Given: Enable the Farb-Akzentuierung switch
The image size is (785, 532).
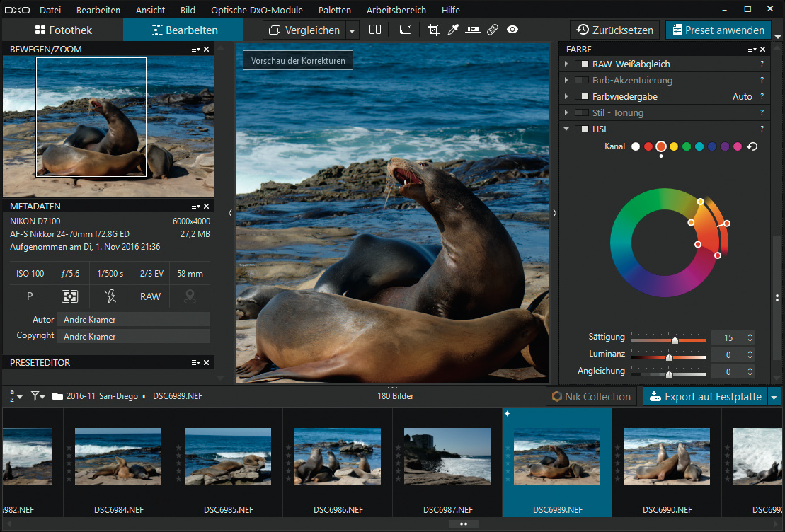Looking at the screenshot, I should coord(582,81).
